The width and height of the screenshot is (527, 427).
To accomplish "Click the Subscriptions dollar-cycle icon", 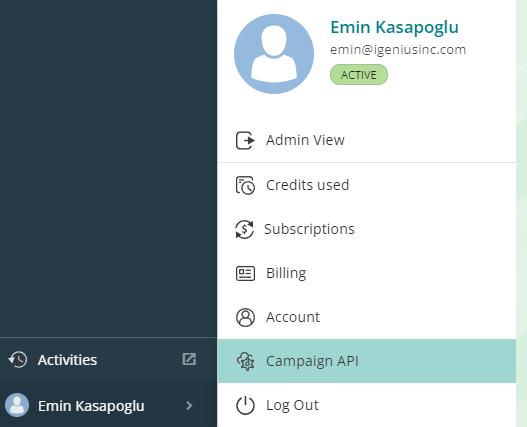I will (244, 229).
